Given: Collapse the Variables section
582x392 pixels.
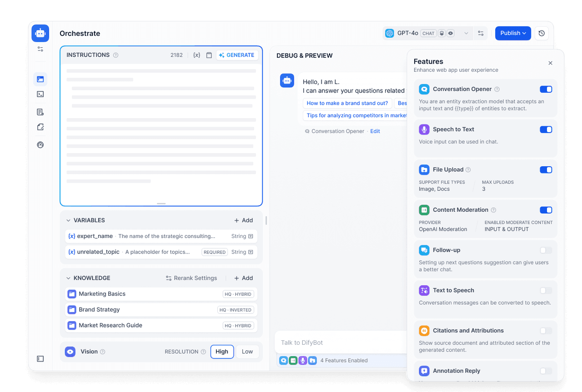Looking at the screenshot, I should (x=68, y=220).
